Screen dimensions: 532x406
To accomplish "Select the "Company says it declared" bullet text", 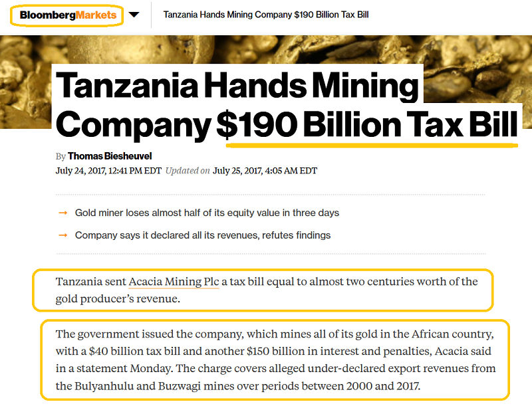I will [x=202, y=235].
